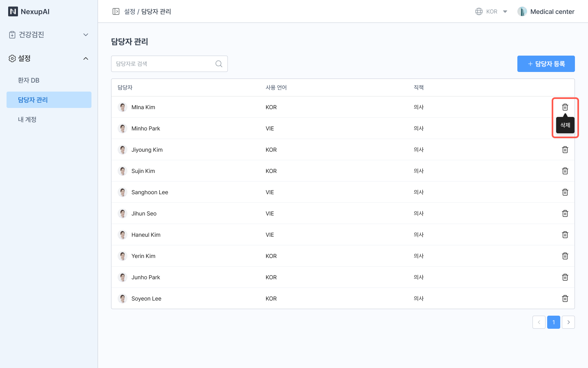The image size is (588, 368).
Task: Remove Sanghoon Lee via trash icon
Action: (565, 192)
